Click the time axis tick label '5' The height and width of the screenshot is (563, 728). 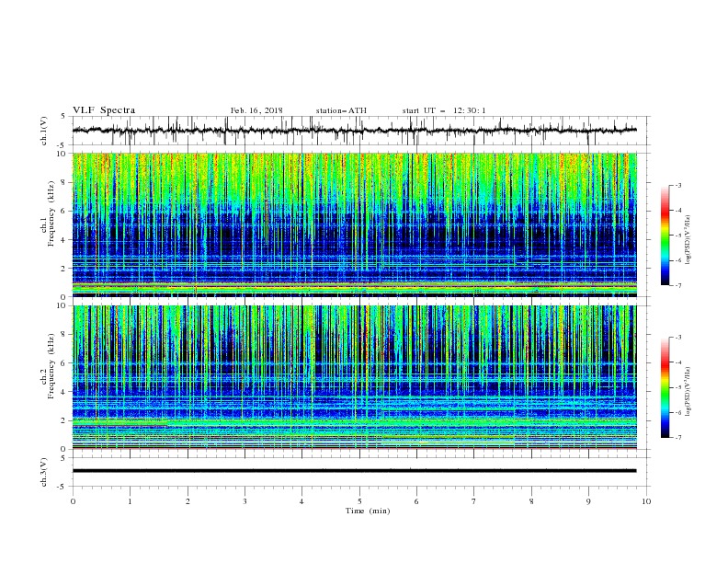(x=359, y=501)
